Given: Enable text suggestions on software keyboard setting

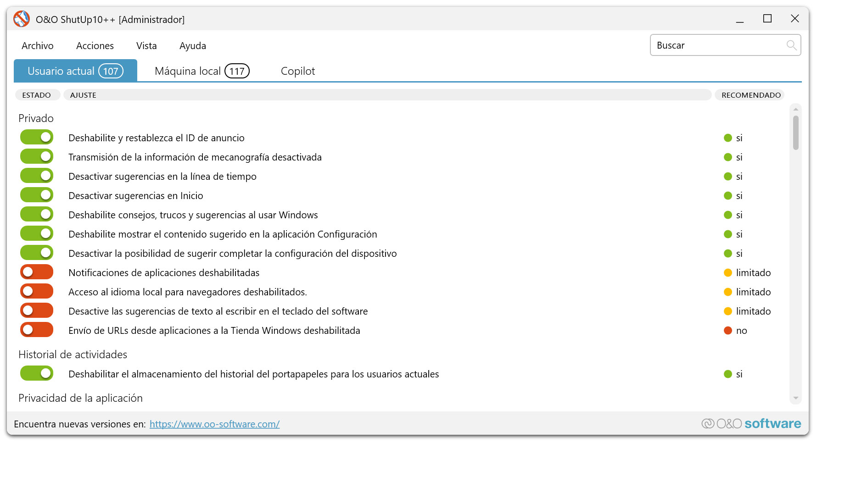Looking at the screenshot, I should pyautogui.click(x=36, y=310).
